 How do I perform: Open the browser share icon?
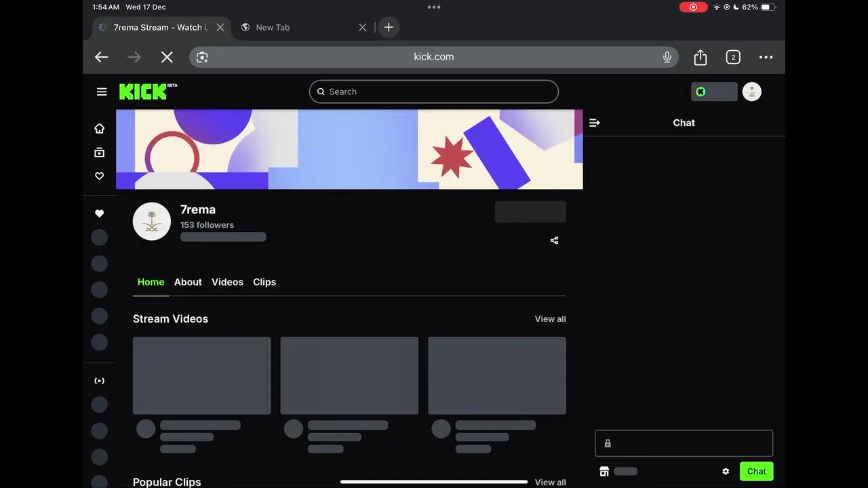pos(701,57)
